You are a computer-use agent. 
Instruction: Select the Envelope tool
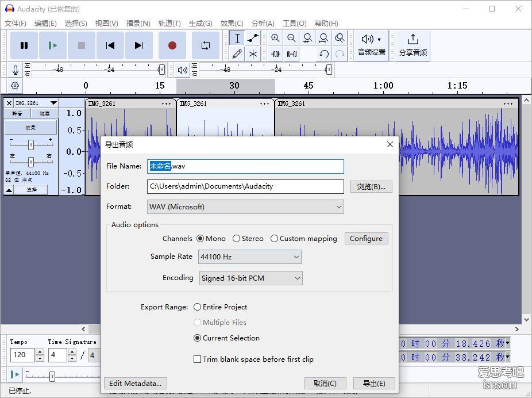pos(253,38)
